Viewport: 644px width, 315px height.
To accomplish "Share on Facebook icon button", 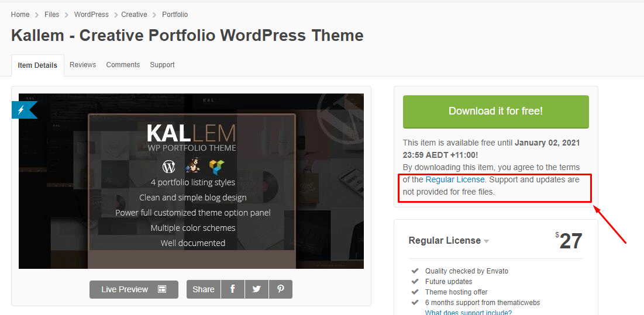I will coord(232,289).
